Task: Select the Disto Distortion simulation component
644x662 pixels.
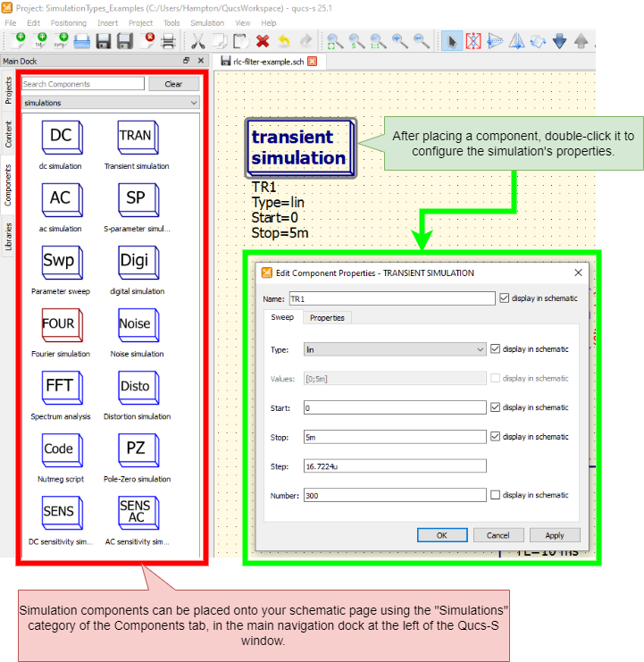Action: pos(137,395)
